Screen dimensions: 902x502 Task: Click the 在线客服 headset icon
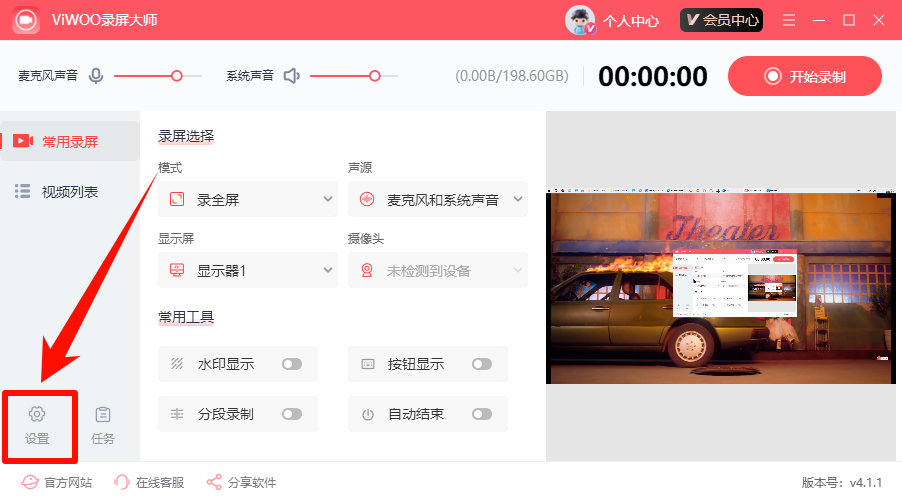(x=122, y=482)
